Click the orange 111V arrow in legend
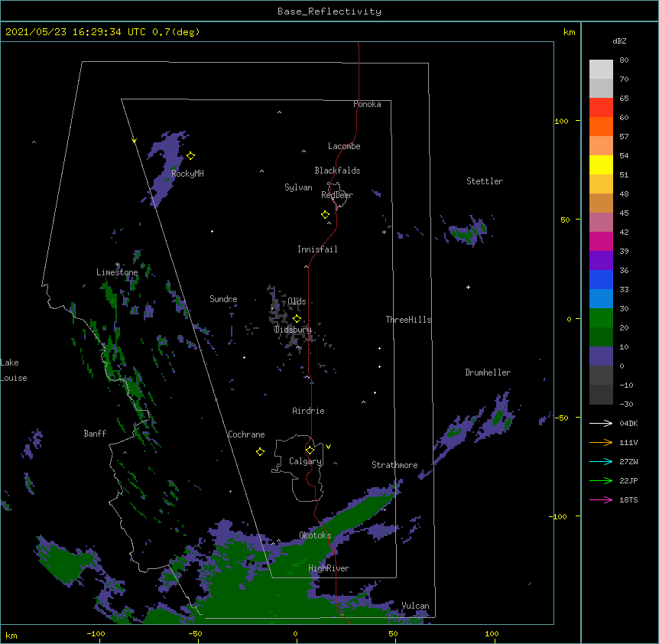659x644 pixels. pyautogui.click(x=601, y=442)
